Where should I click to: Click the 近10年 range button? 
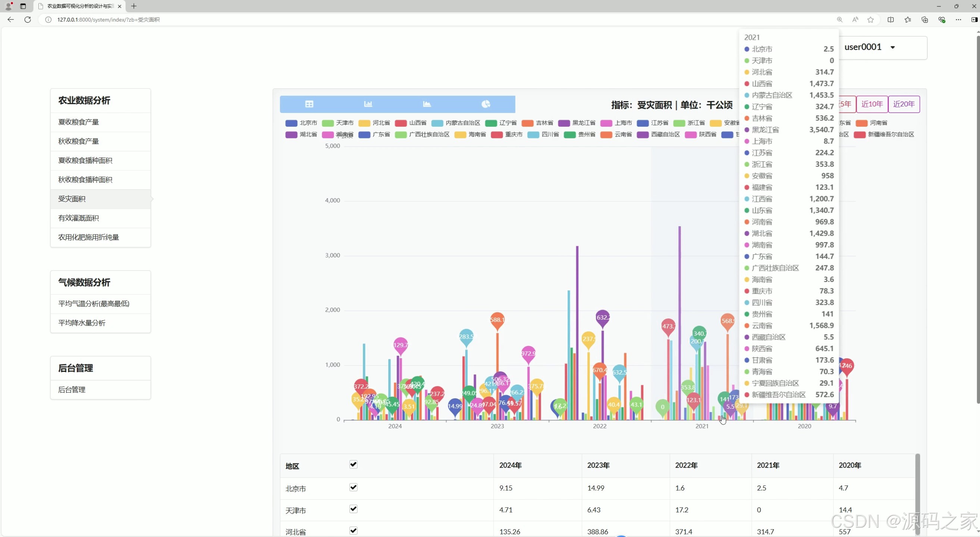(x=872, y=104)
